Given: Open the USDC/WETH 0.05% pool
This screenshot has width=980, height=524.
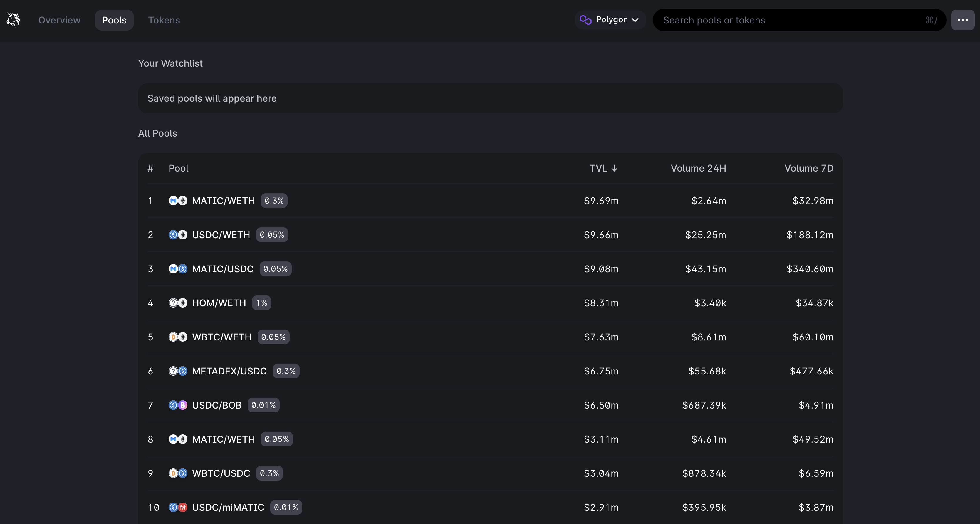Looking at the screenshot, I should (221, 235).
